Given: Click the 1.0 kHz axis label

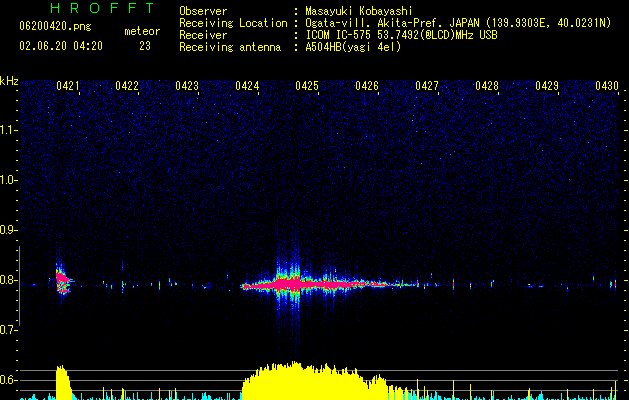Looking at the screenshot, I should click(9, 180).
